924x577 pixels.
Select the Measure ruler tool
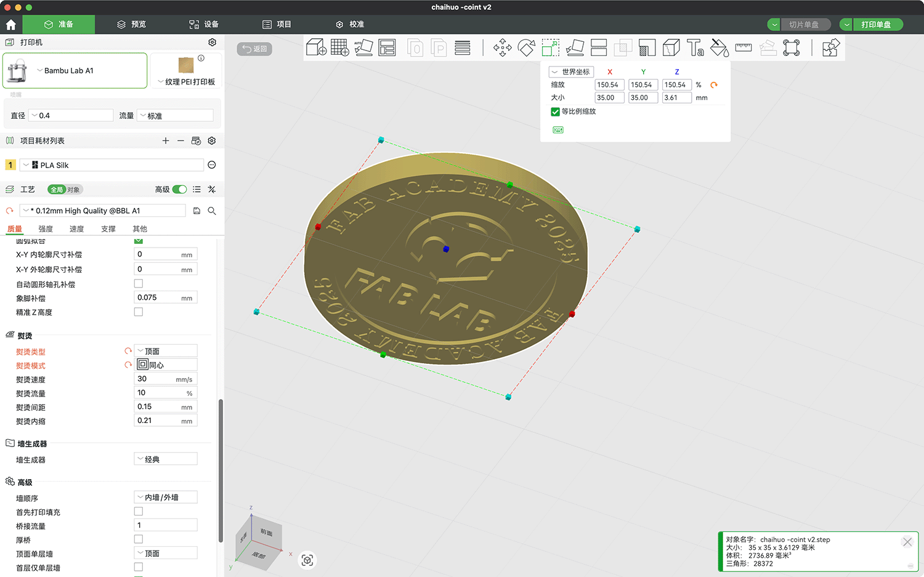[x=744, y=47]
